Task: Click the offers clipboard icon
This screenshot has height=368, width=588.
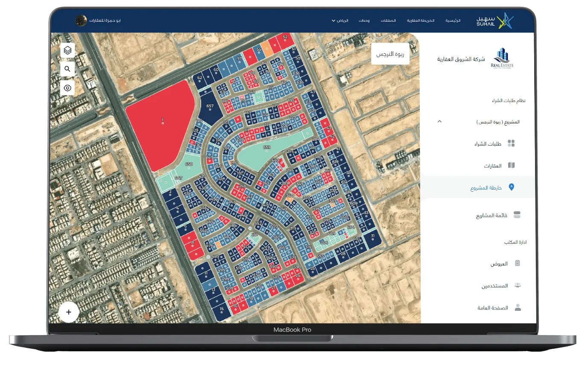Action: (518, 263)
